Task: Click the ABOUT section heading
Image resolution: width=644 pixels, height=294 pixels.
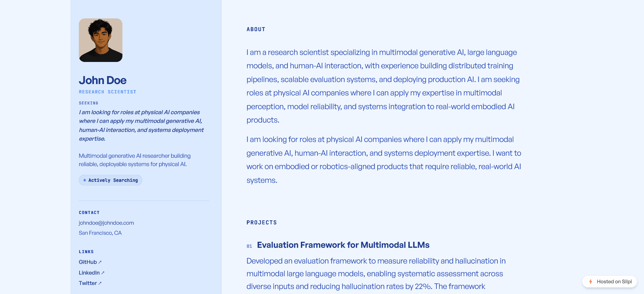Action: click(256, 29)
